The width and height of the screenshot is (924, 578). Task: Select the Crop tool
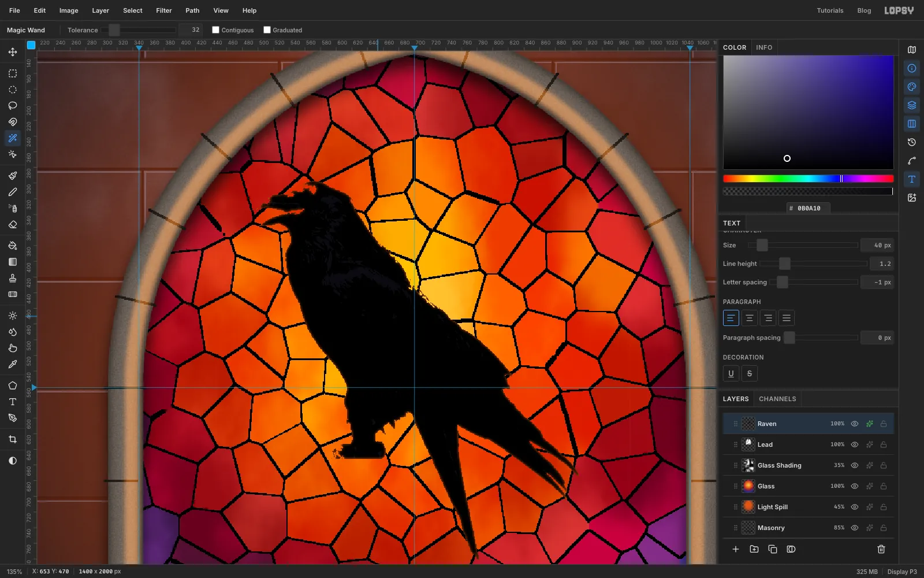coord(13,439)
